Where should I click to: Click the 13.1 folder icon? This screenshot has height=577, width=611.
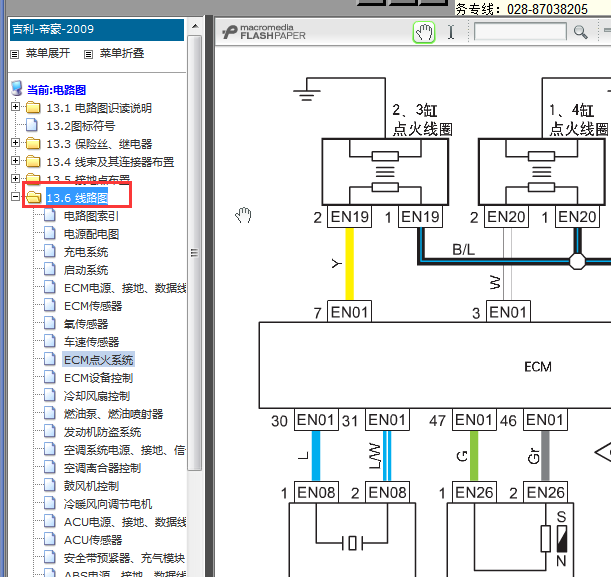point(33,107)
